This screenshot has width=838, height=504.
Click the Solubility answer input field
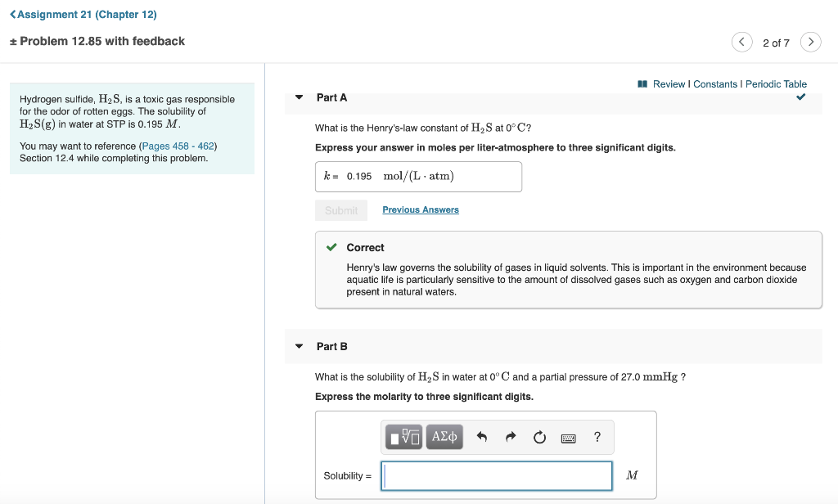(x=497, y=475)
